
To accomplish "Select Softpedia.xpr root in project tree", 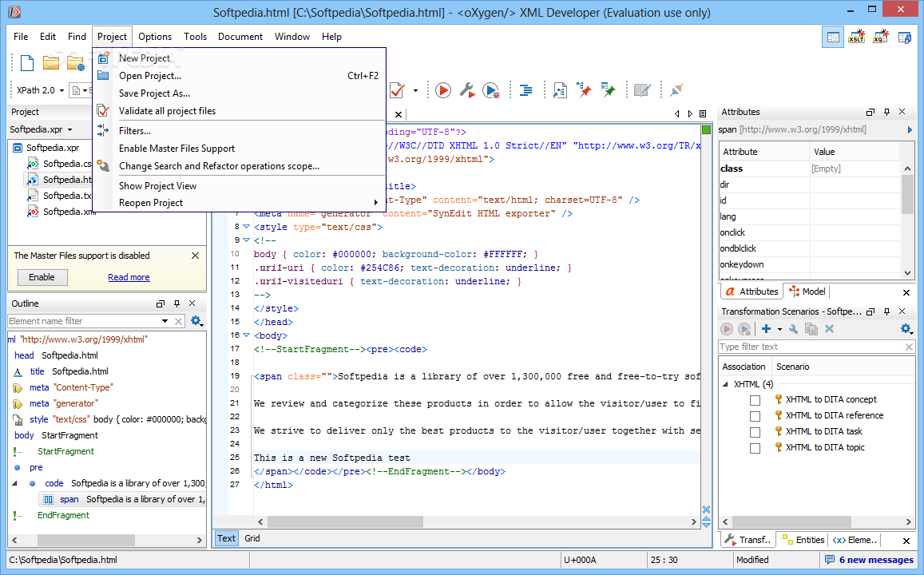I will [x=53, y=148].
